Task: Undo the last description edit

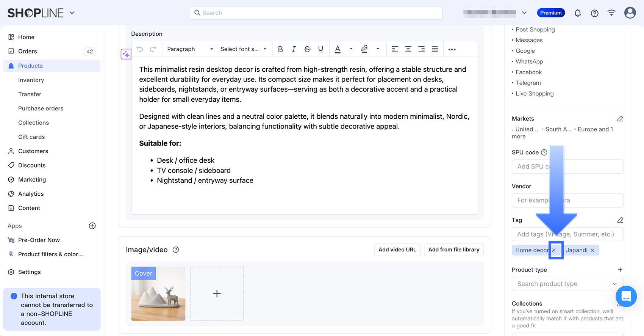Action: (x=140, y=49)
